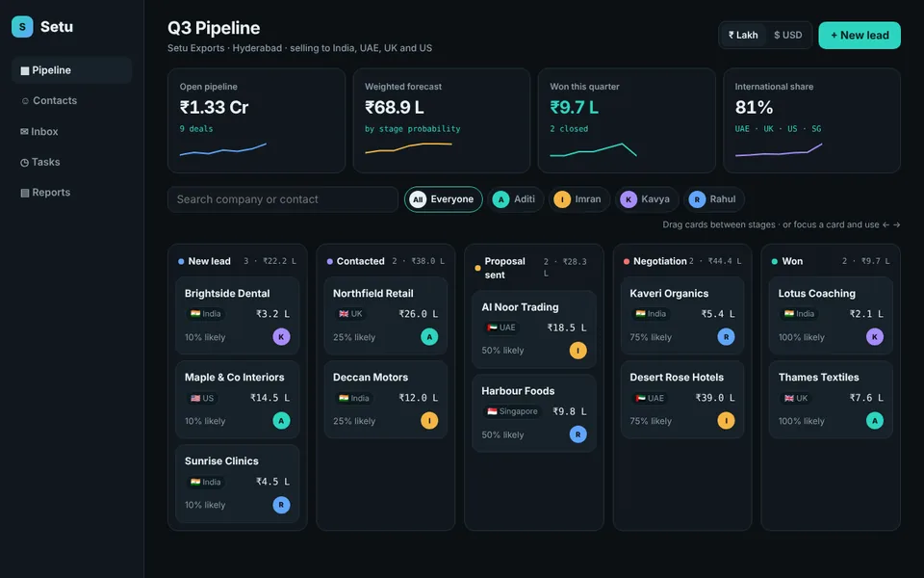Open the Kaveri Organics deal card
Screen dimensions: 924x578
click(x=682, y=316)
